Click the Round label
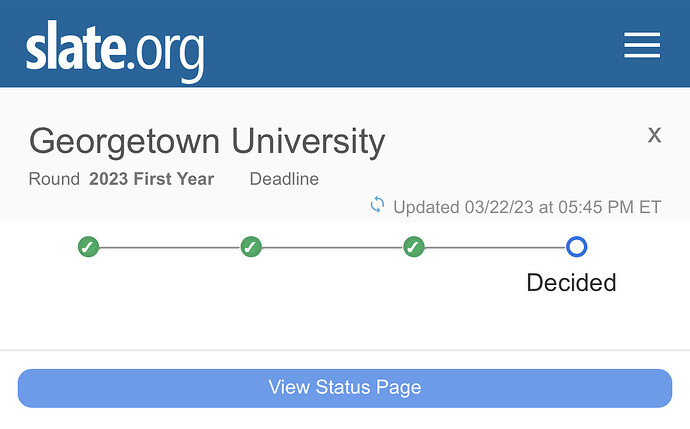This screenshot has height=429, width=690. pos(54,179)
